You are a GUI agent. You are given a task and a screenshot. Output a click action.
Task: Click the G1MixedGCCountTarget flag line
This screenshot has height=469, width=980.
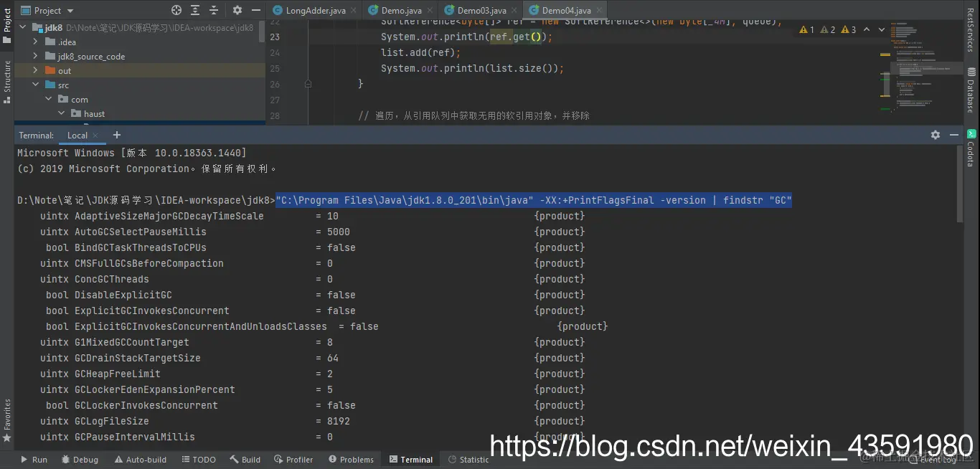click(313, 342)
